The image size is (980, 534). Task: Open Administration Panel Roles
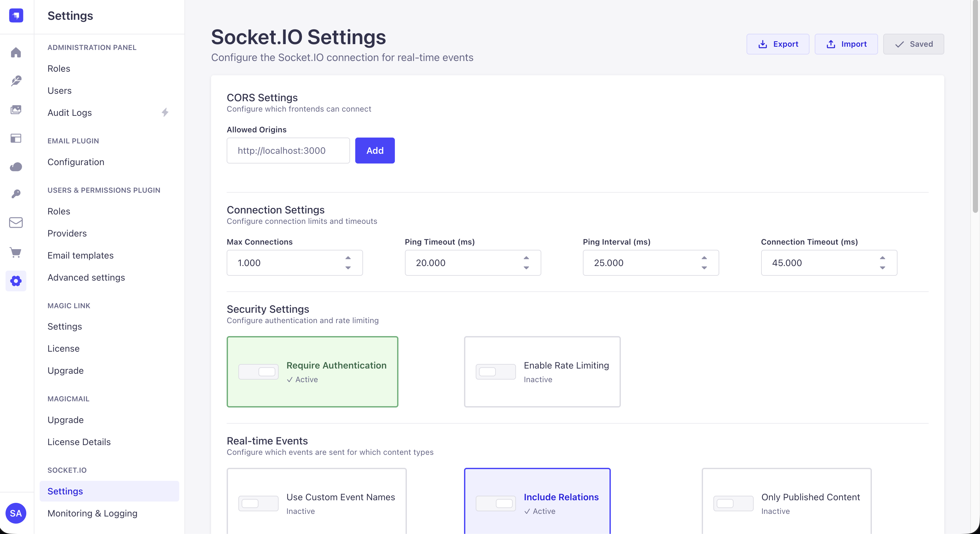[x=109, y=68]
